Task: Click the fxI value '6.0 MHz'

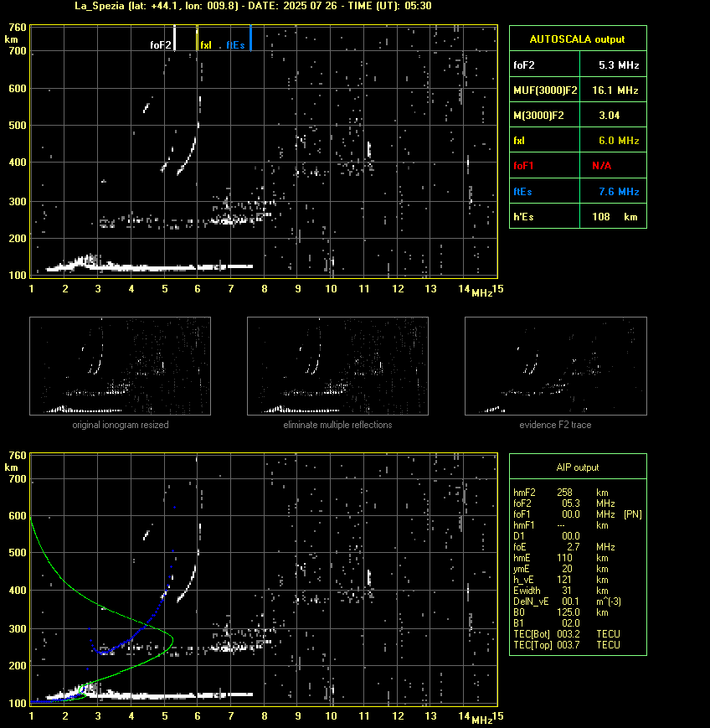Action: [x=619, y=140]
